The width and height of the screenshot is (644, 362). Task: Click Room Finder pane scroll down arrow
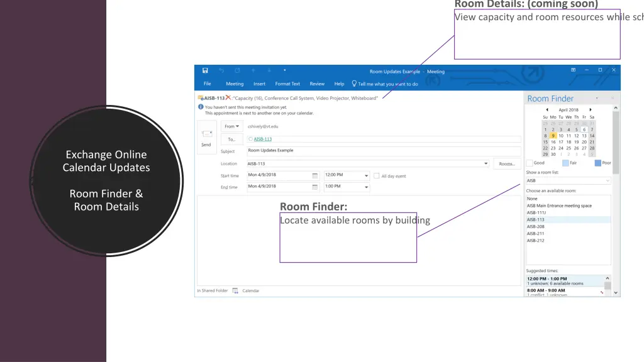[x=616, y=293]
